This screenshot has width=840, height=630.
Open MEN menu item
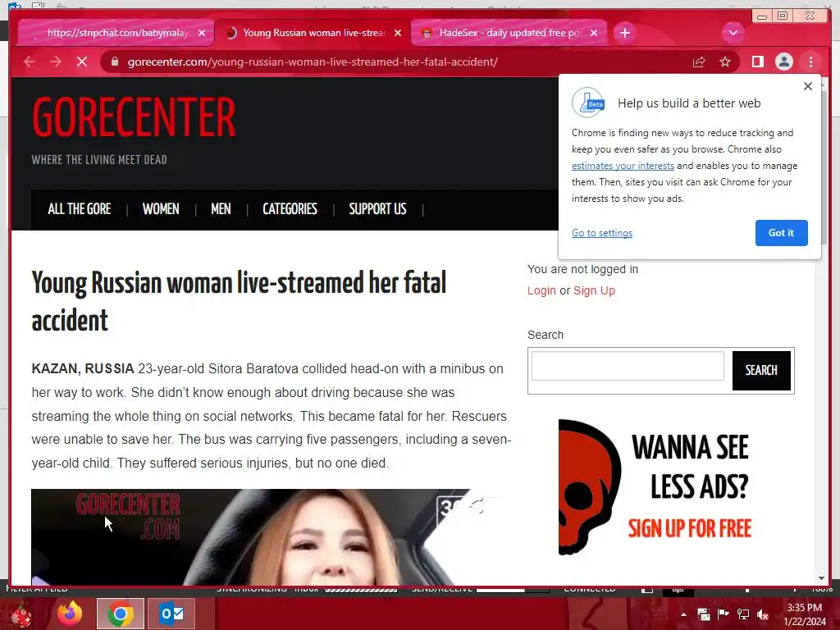221,209
